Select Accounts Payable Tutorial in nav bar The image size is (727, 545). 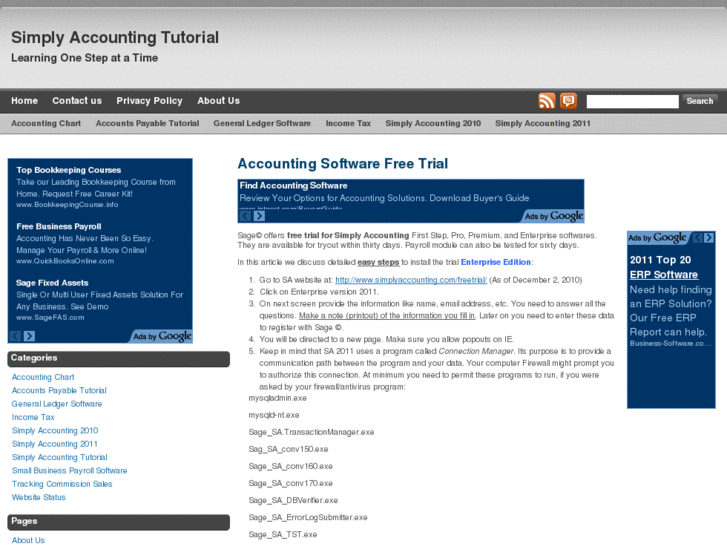[147, 123]
